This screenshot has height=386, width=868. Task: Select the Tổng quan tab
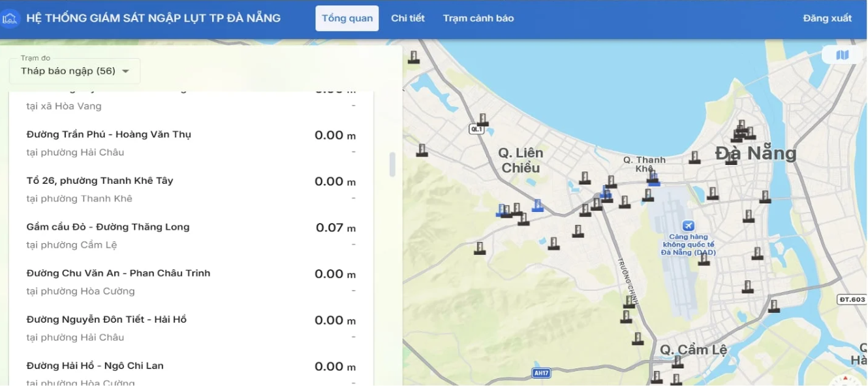pos(347,18)
